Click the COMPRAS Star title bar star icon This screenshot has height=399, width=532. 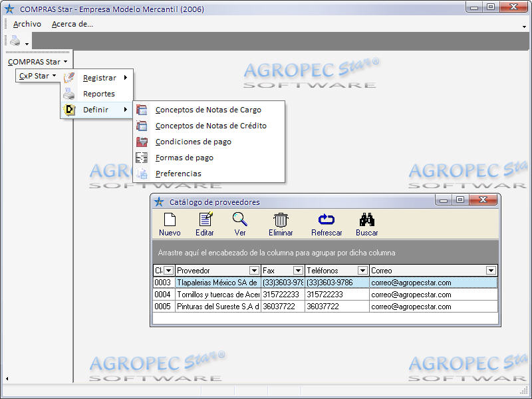click(x=9, y=9)
